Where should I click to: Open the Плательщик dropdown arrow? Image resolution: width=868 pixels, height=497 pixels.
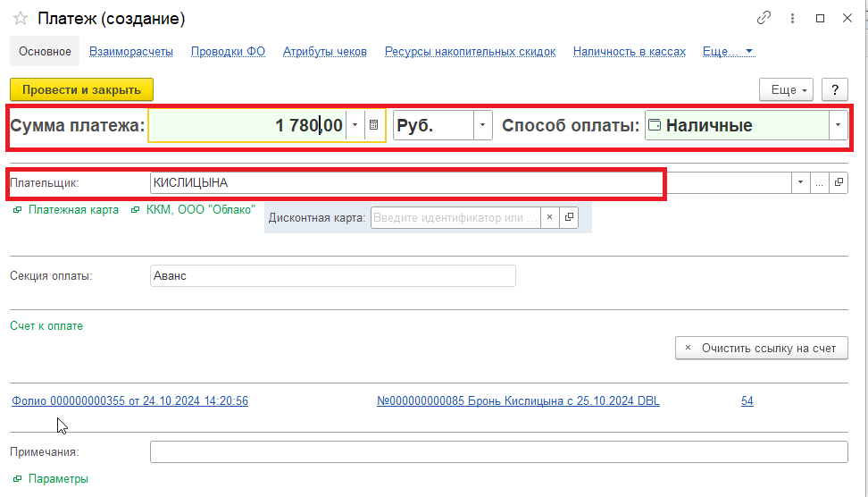(800, 182)
